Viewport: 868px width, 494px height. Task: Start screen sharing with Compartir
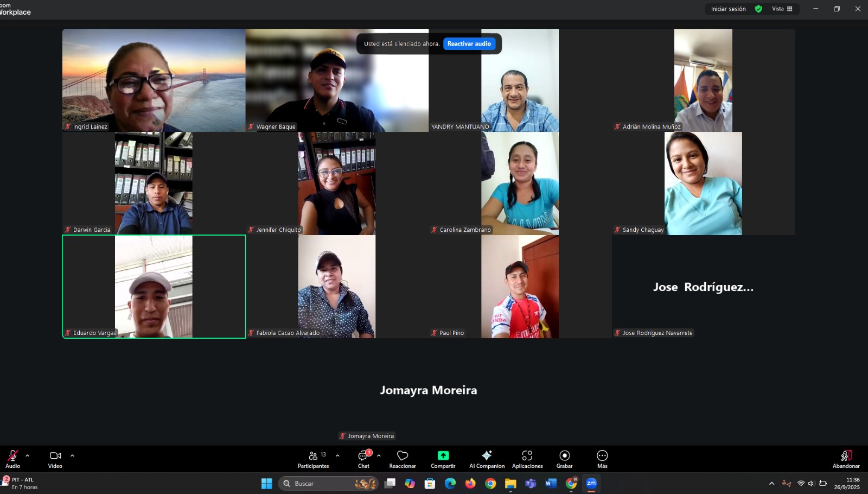pyautogui.click(x=443, y=459)
